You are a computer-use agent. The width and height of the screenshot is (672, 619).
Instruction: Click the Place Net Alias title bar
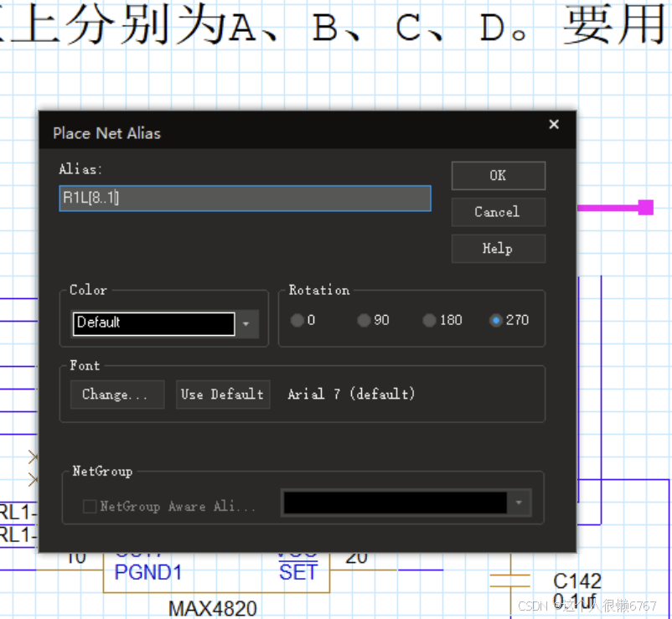coord(308,130)
